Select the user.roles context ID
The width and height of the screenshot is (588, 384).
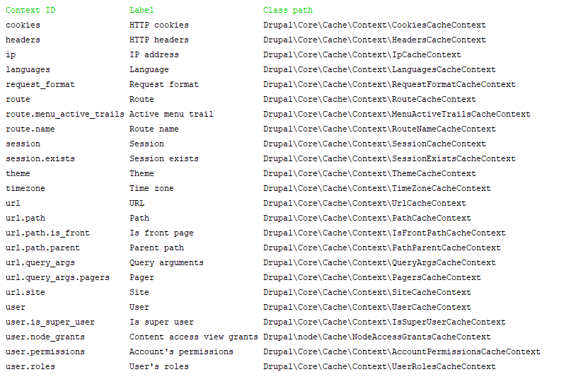point(30,366)
